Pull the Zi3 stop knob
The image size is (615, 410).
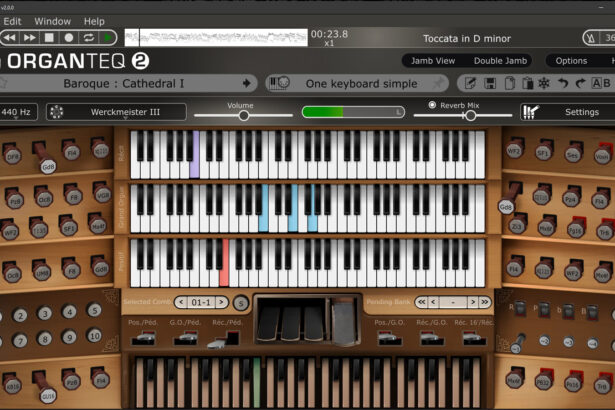click(x=517, y=224)
